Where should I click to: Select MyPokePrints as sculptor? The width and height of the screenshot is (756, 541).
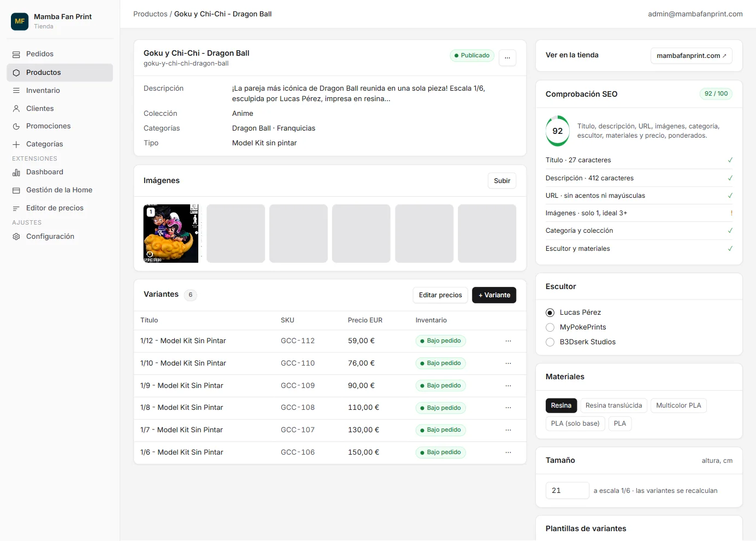coord(550,327)
